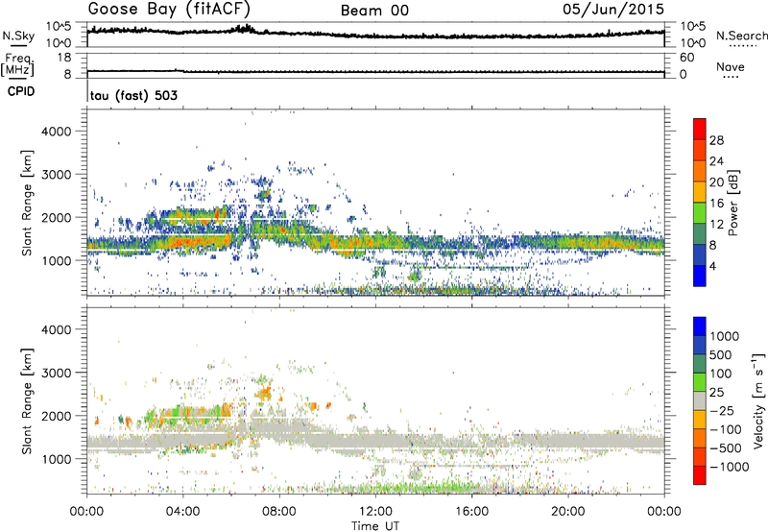Click the frequency trace line
This screenshot has width=768, height=532.
coord(375,71)
